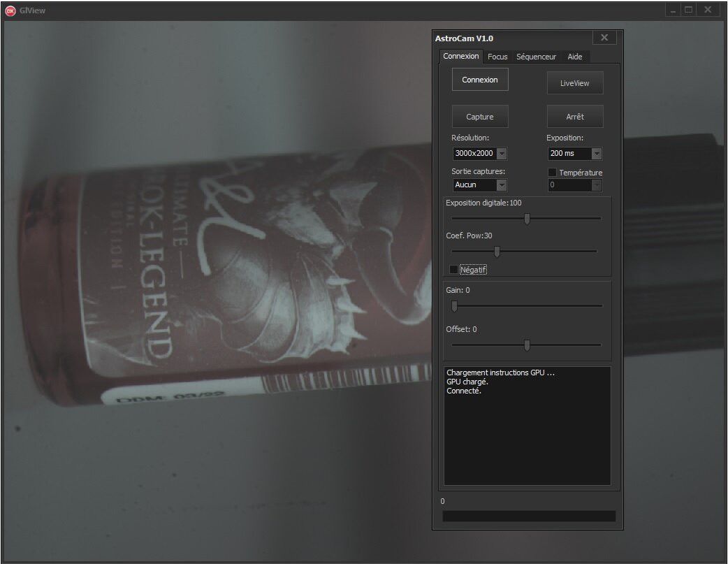The image size is (728, 564).
Task: Close the AstroCam V1.0 panel
Action: click(604, 38)
